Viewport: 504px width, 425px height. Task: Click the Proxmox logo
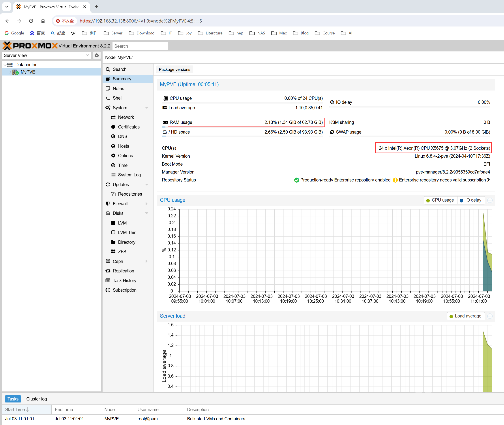(30, 45)
